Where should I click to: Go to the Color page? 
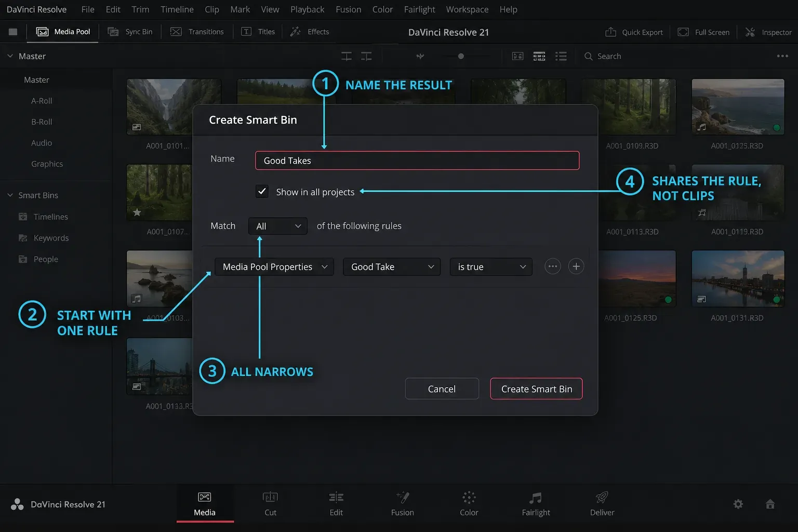[x=469, y=503]
